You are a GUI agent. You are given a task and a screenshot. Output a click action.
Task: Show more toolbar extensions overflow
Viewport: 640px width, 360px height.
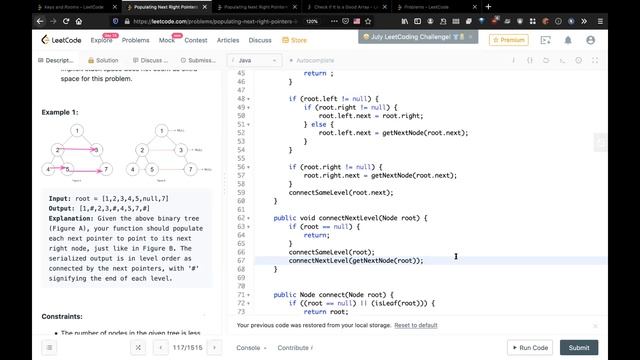pyautogui.click(x=584, y=21)
